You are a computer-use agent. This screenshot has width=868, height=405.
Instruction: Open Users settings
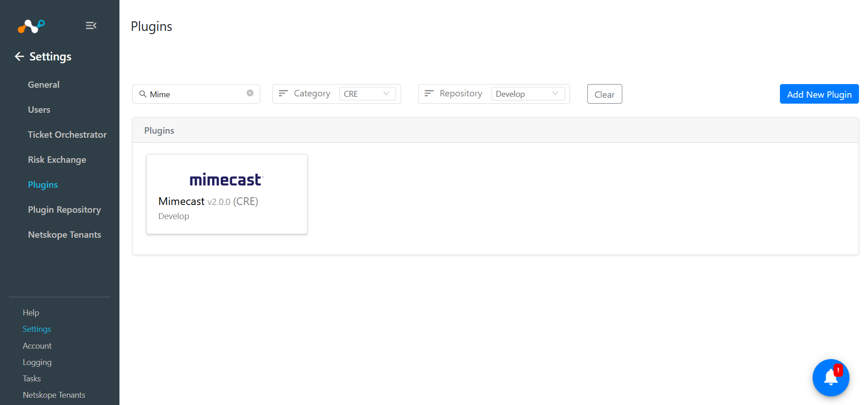(39, 110)
